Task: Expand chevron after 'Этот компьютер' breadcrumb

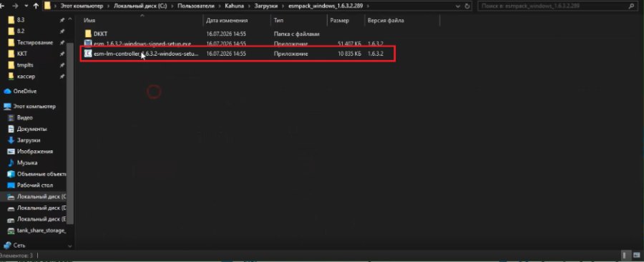Action: point(109,6)
